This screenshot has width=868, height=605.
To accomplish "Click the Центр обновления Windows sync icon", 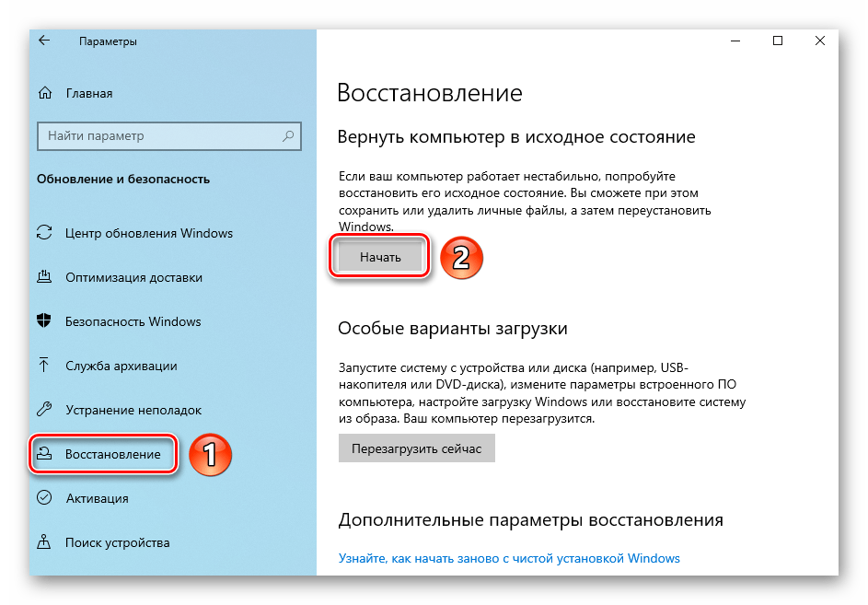I will 44,233.
